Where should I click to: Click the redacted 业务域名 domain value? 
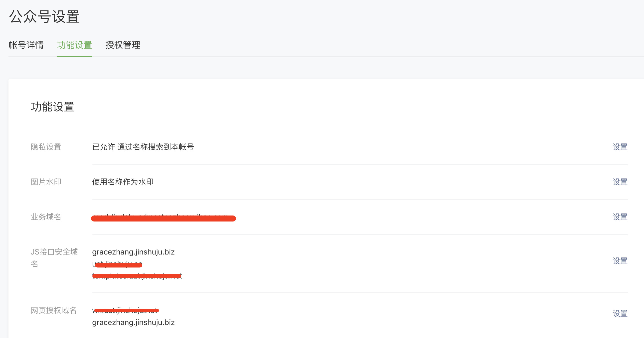(x=163, y=218)
